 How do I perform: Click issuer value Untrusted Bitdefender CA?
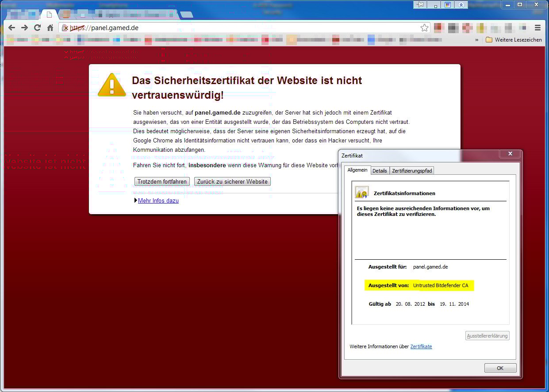441,285
